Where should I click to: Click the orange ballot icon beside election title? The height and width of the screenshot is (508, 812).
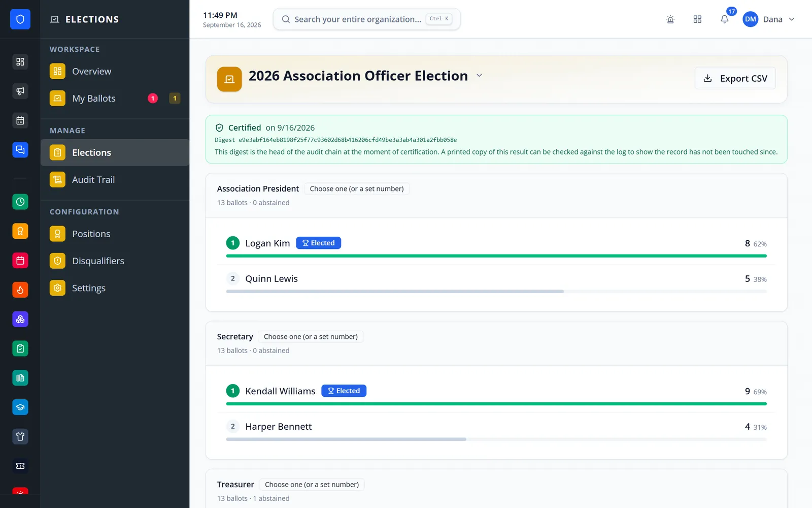pyautogui.click(x=229, y=79)
